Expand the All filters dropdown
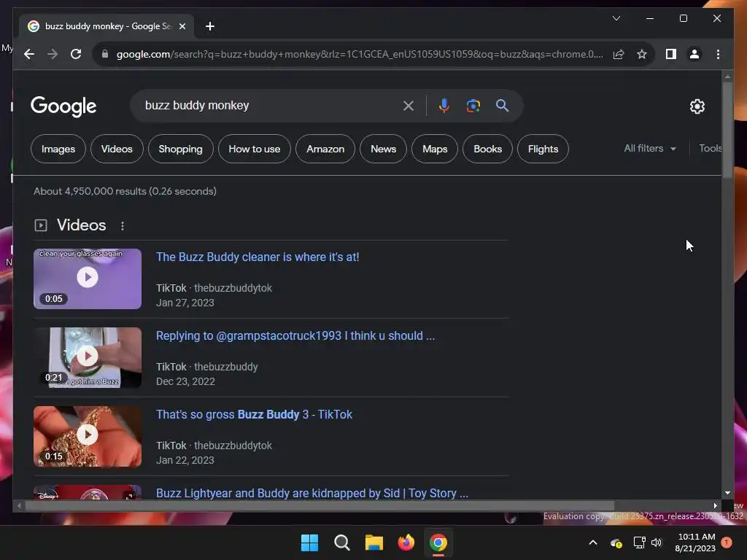Screen dimensions: 747x560 pos(650,149)
